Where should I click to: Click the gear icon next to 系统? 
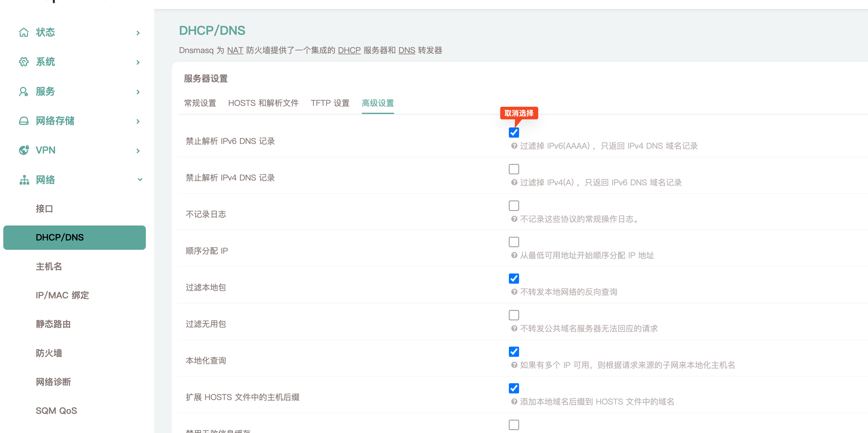(x=24, y=62)
